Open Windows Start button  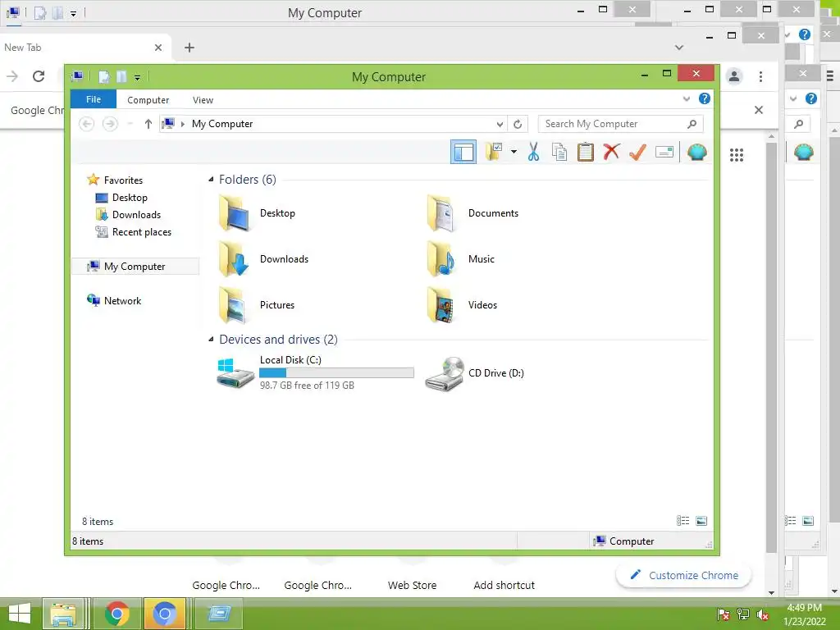[20, 614]
